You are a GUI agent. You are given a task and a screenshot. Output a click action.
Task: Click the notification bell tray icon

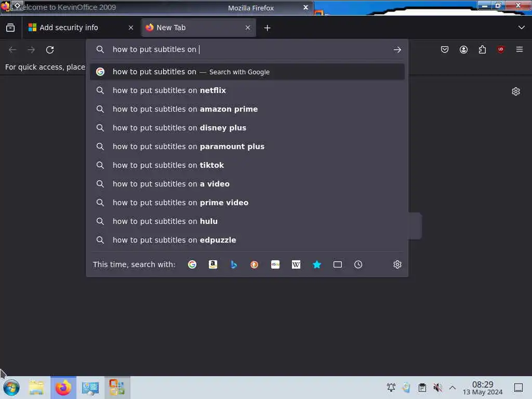tap(391, 387)
